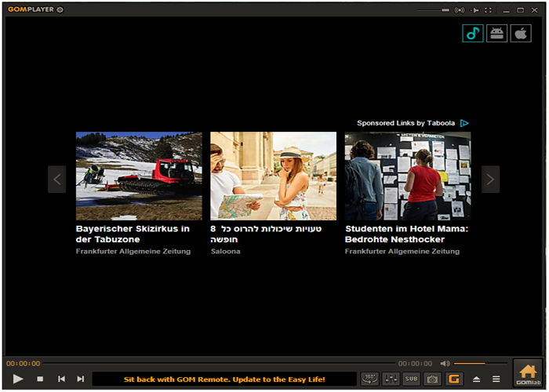Open headline 'Studenten im Hotel Mama: Bedrohte Nesthocker'
549x392 pixels.
407,234
